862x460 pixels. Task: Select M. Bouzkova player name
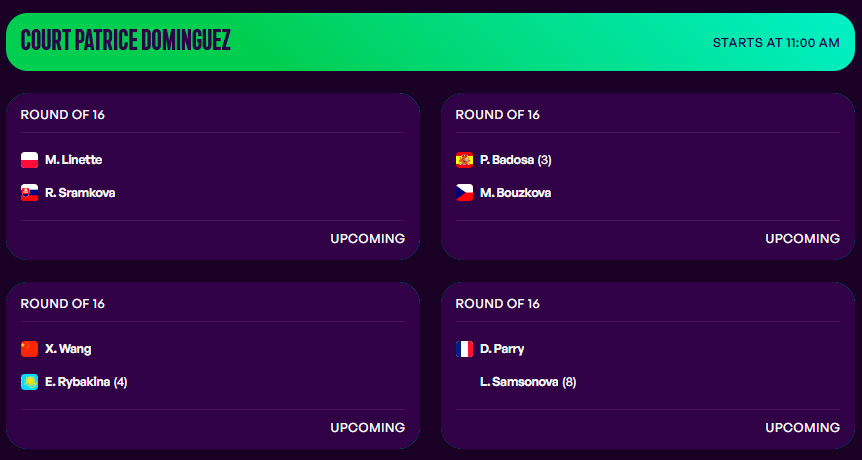coord(515,193)
